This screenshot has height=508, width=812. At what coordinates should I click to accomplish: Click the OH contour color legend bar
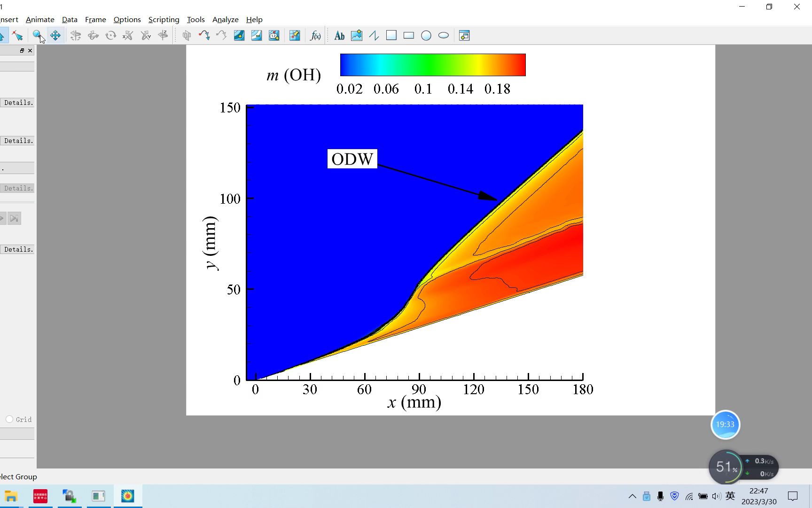pos(433,65)
